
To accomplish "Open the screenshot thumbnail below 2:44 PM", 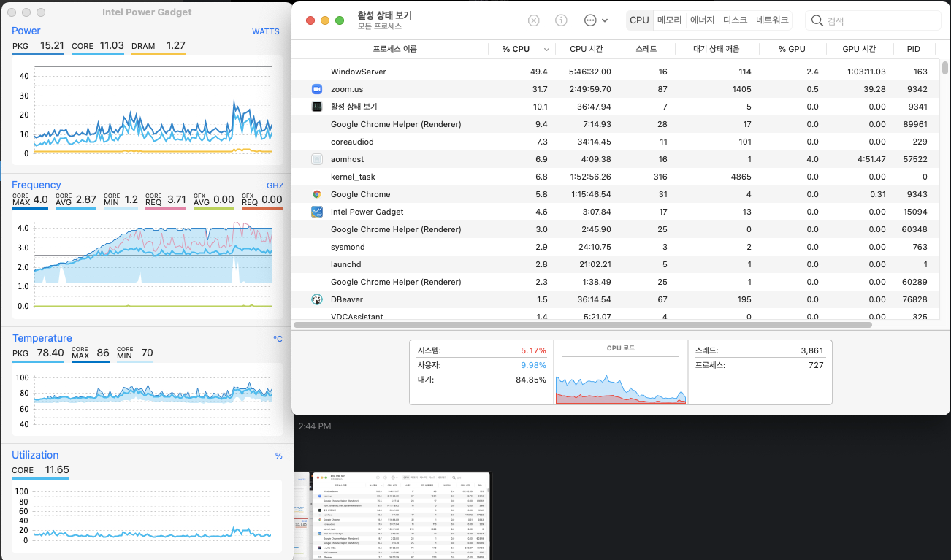I will coord(392,516).
